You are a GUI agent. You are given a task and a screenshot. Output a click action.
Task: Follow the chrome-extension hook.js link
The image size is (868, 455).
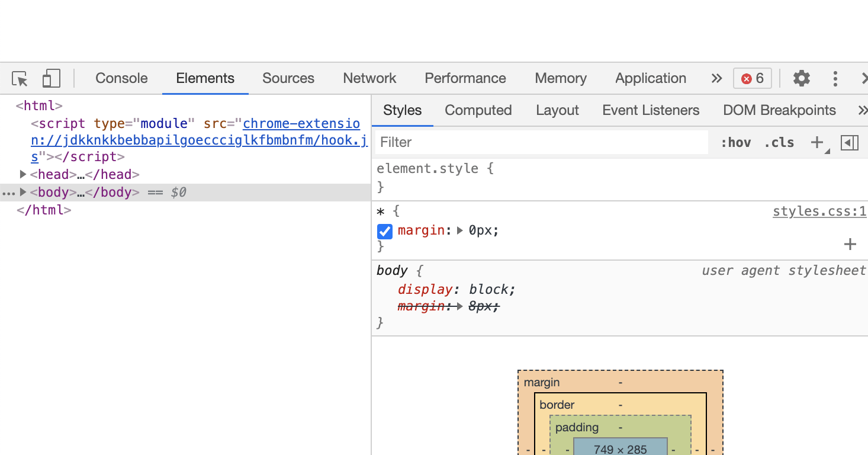point(199,140)
